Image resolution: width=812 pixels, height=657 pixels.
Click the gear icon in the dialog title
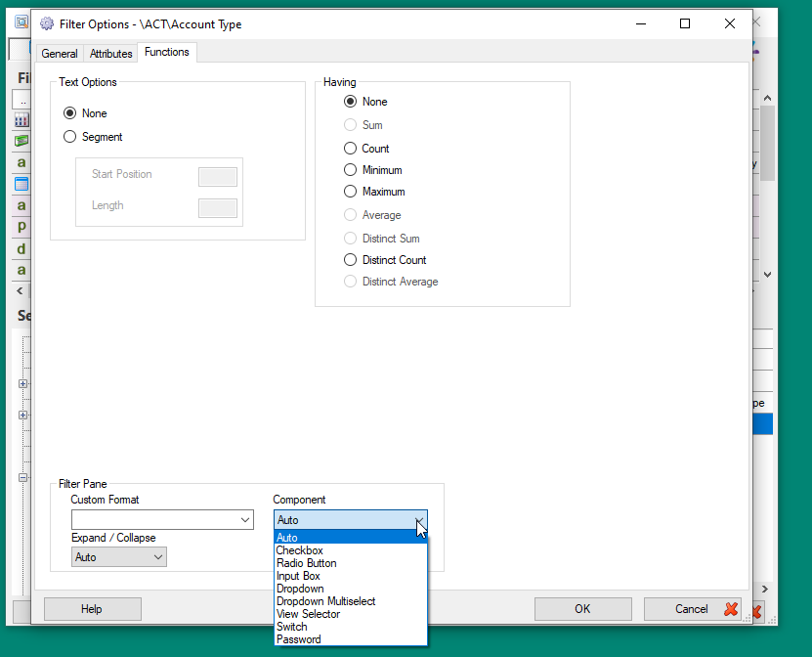point(47,23)
